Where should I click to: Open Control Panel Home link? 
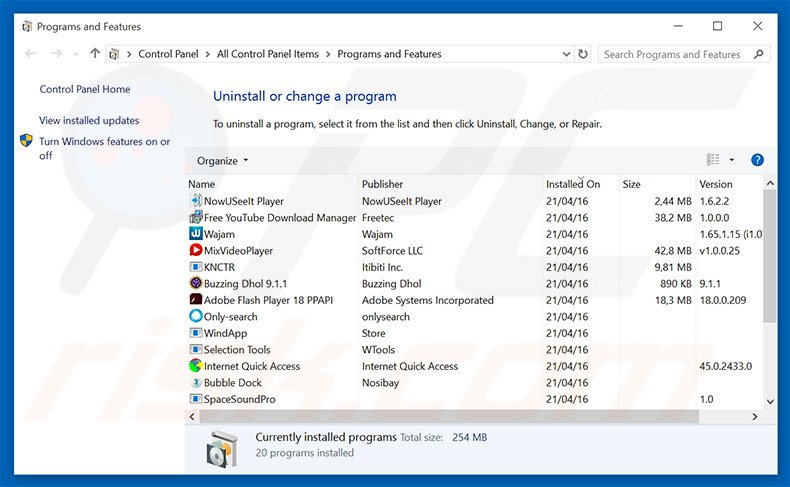tap(85, 89)
